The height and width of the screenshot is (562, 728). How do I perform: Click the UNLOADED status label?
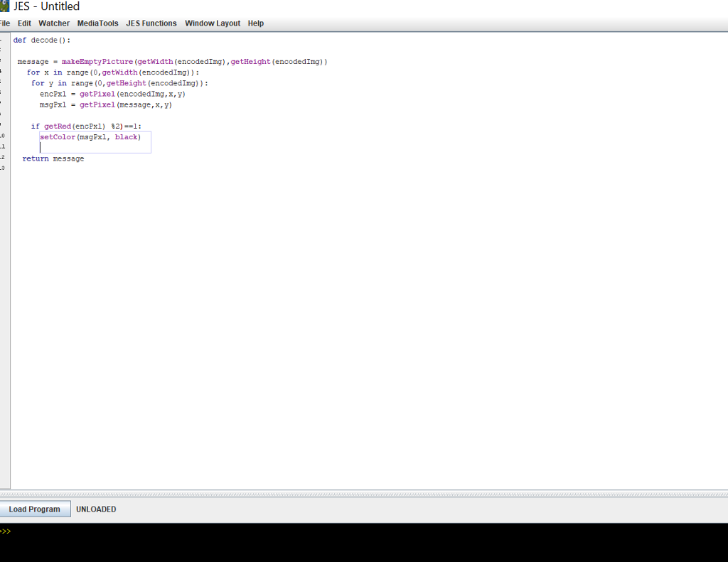[x=96, y=509]
